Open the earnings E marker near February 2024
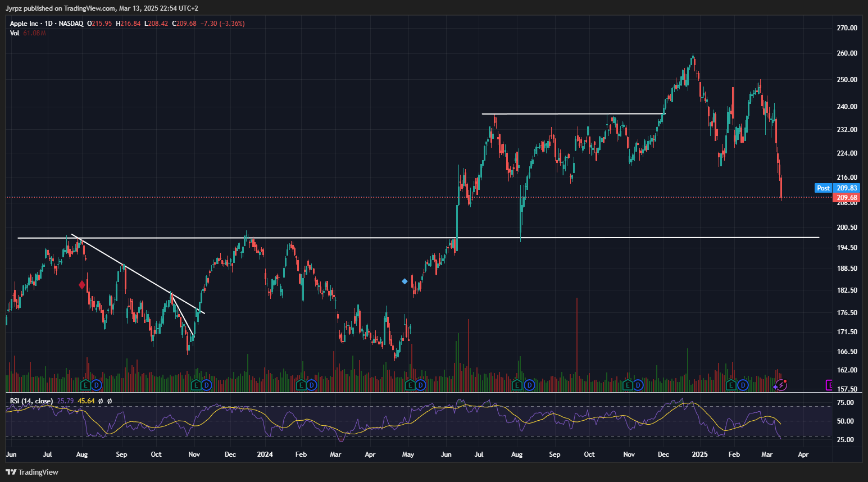 (301, 385)
